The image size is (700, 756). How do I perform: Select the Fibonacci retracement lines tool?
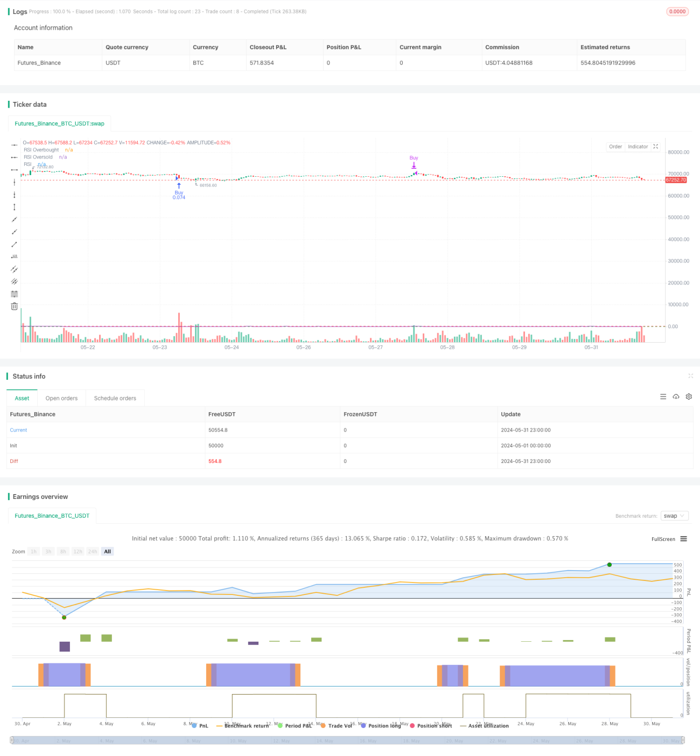[14, 294]
